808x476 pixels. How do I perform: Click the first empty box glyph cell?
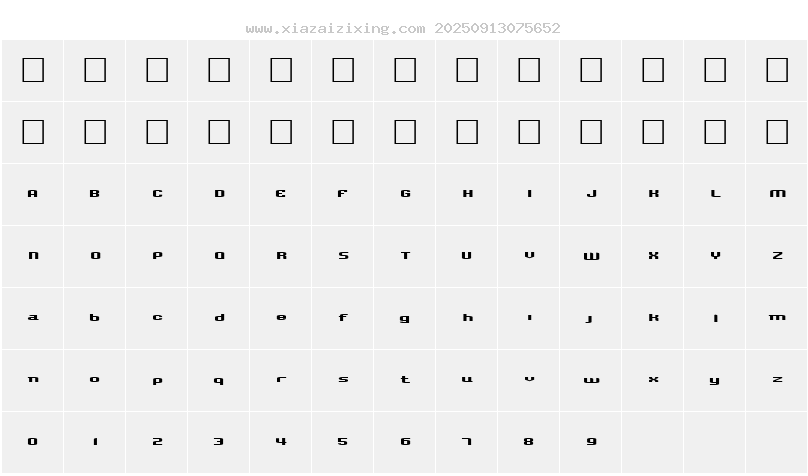pos(33,70)
